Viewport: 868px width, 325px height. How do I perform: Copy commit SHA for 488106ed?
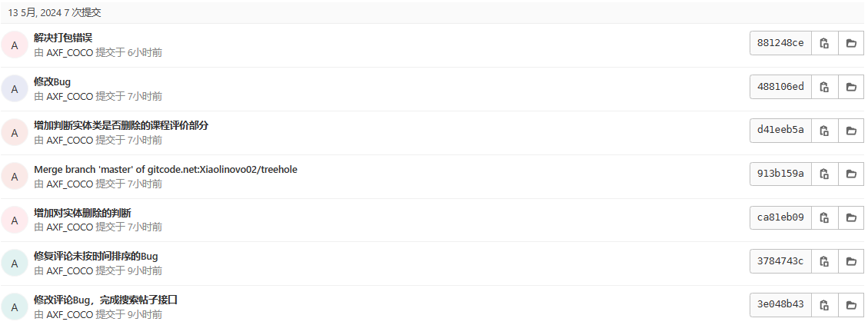(824, 87)
